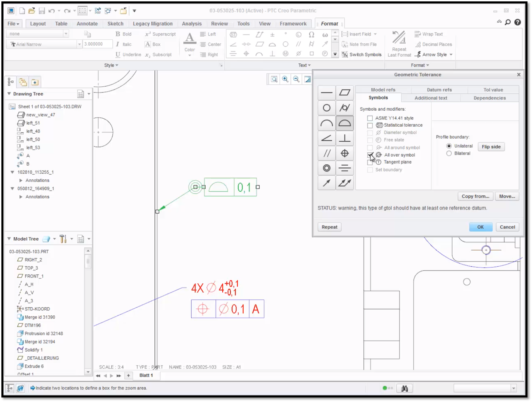Image resolution: width=532 pixels, height=402 pixels.
Task: Toggle the All over symbol checkbox
Action: [370, 155]
